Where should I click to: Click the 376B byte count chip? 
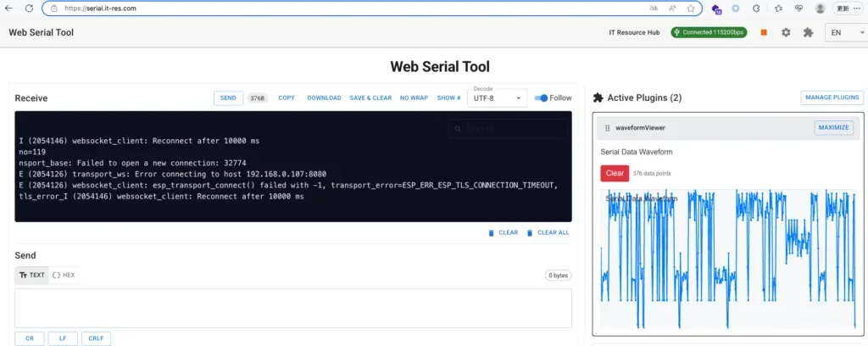coord(258,98)
